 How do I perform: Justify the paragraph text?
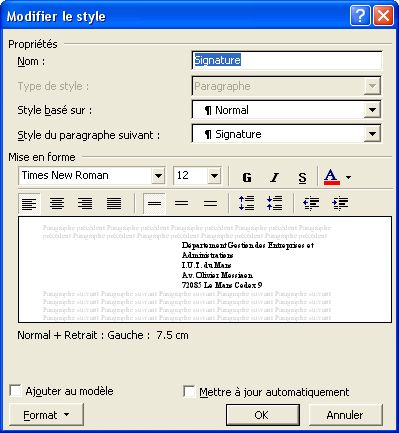coord(114,203)
